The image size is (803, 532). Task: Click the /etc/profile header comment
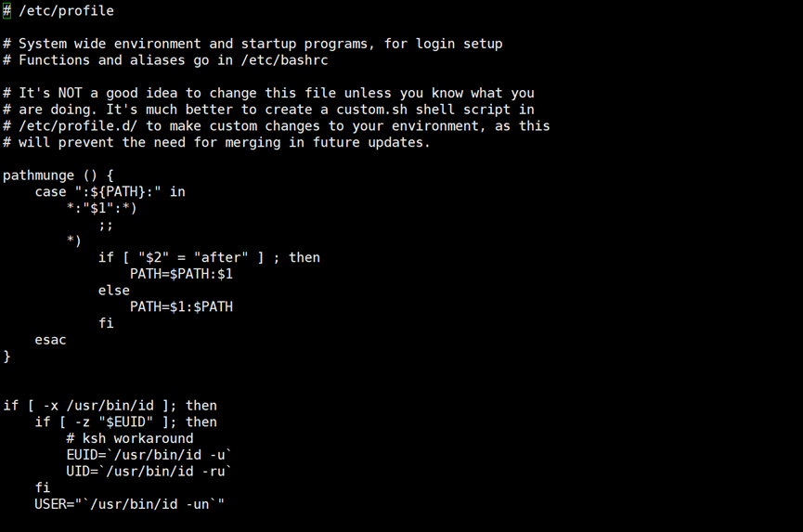[58, 11]
